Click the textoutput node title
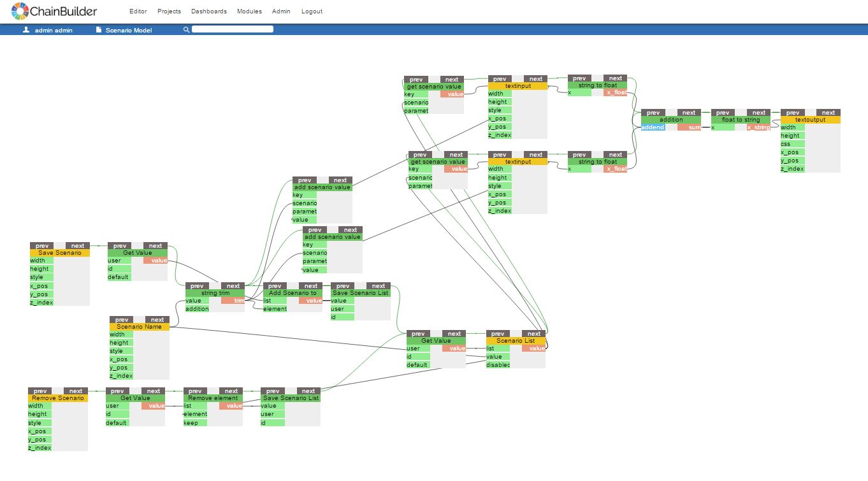 click(x=810, y=120)
